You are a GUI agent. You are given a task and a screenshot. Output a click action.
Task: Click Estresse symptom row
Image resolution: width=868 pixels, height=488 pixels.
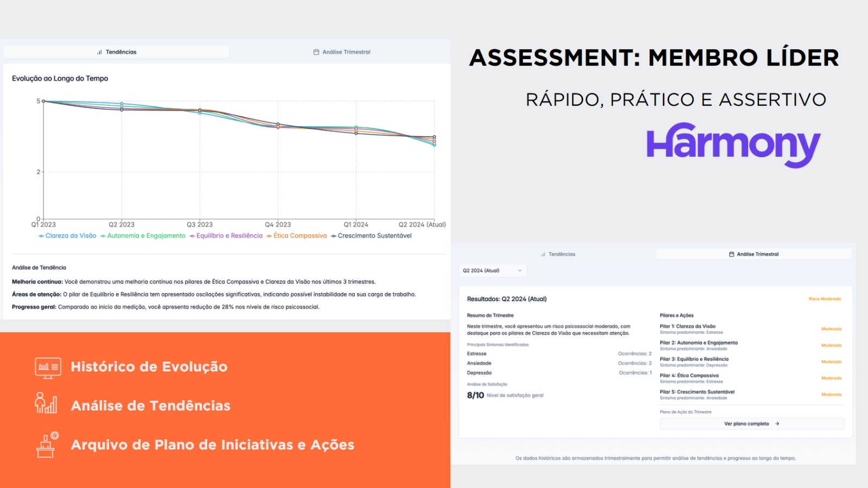click(x=559, y=354)
